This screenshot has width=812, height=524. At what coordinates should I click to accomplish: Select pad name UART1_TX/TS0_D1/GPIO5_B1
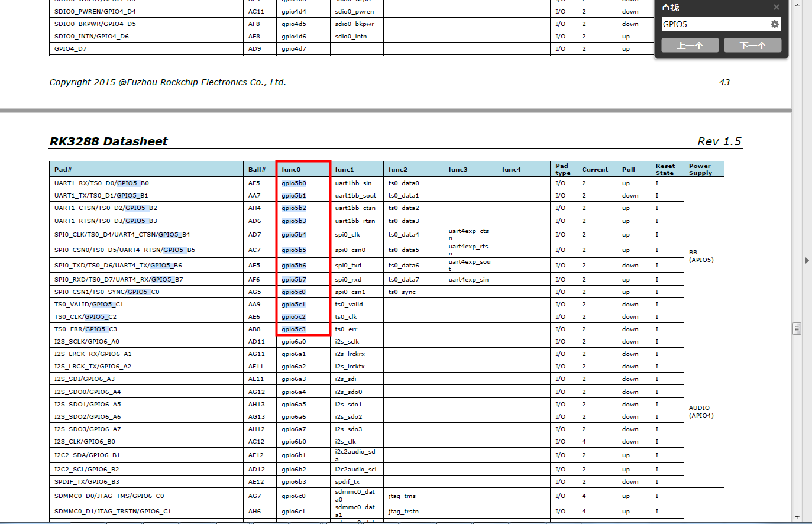[101, 196]
